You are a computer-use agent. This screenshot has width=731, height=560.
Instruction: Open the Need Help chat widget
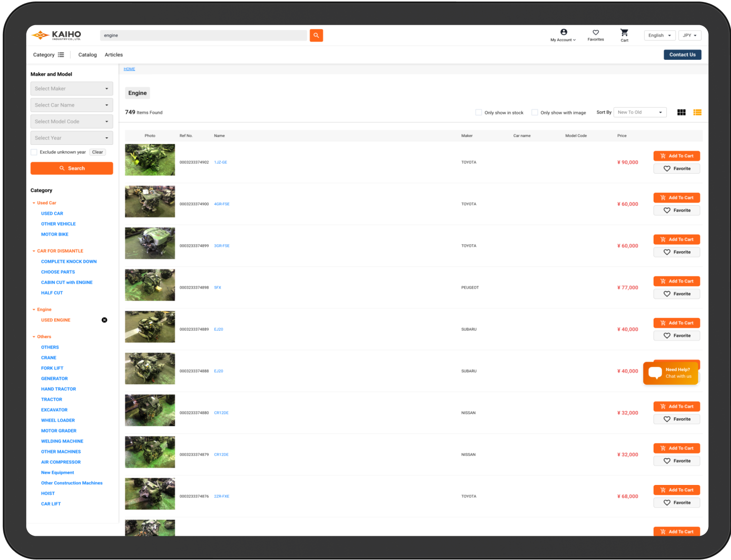click(670, 373)
